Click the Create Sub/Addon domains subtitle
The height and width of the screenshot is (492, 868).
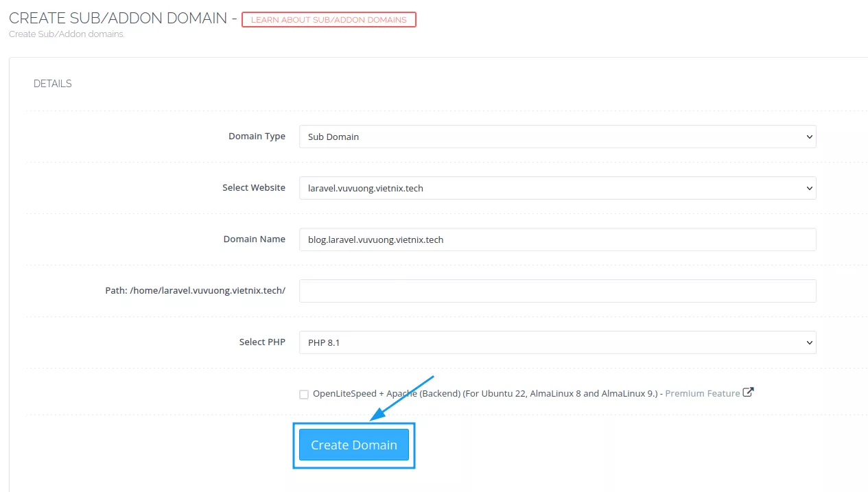click(x=66, y=34)
